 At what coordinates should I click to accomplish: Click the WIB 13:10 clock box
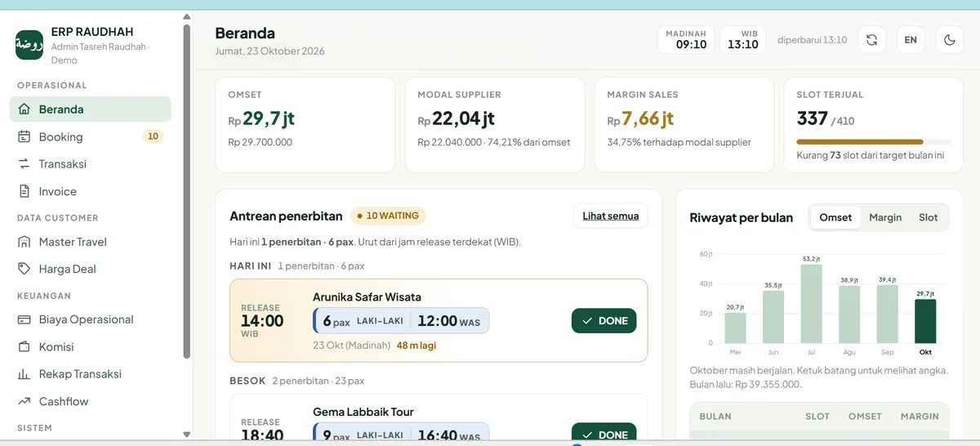tap(743, 40)
